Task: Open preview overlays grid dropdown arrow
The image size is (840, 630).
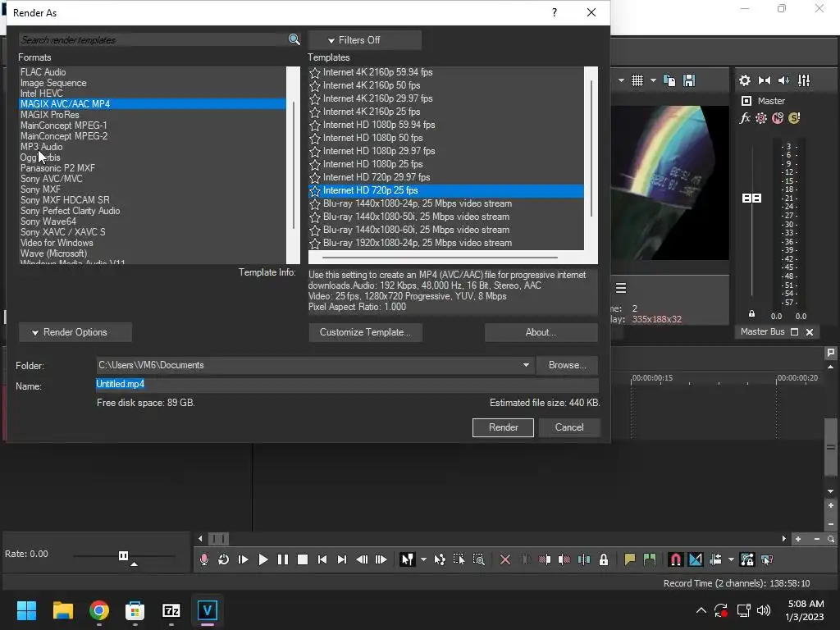Action: pos(653,80)
